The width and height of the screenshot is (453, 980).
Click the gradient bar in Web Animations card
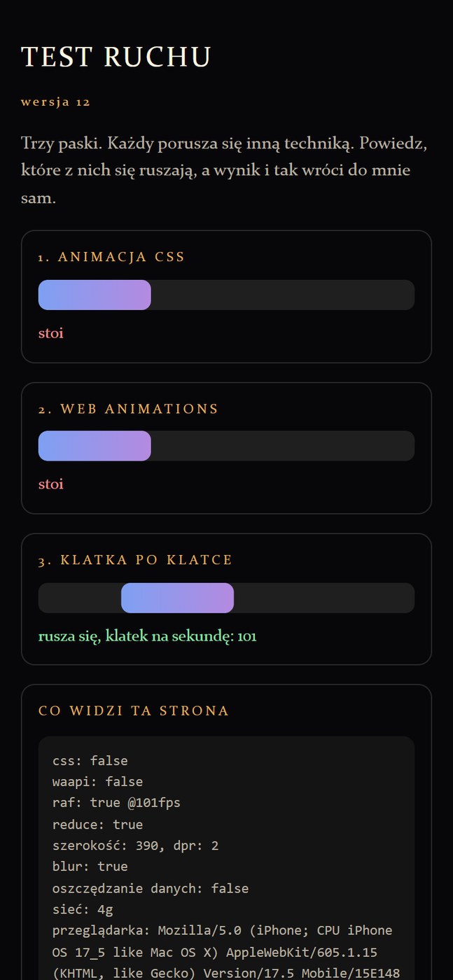pos(95,446)
